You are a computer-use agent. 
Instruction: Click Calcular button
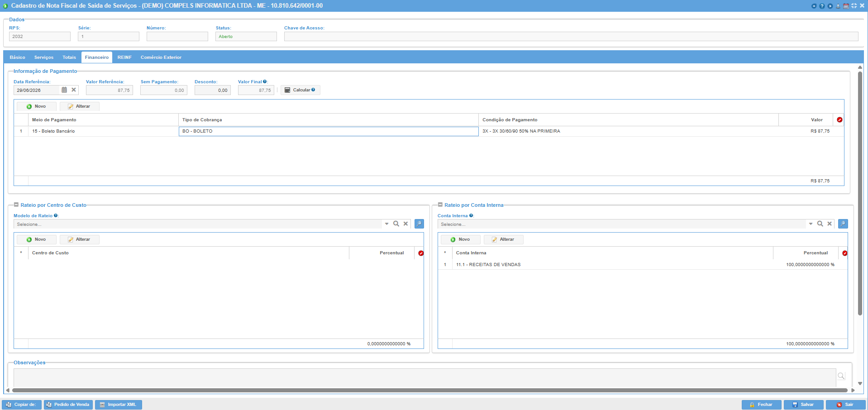300,90
